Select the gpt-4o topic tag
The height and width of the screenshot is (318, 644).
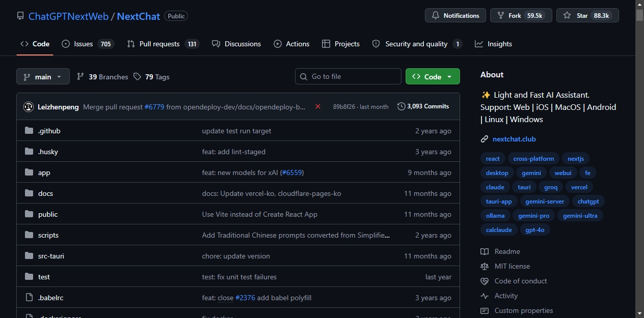click(535, 230)
